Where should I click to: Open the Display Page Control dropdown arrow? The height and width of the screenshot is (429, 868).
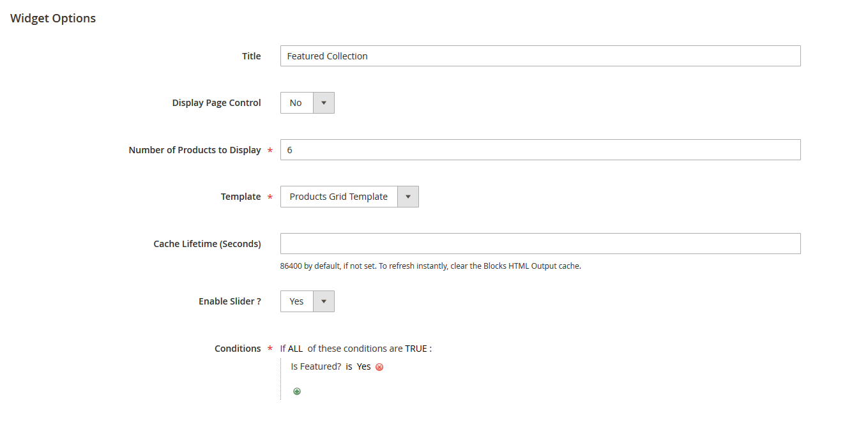point(324,103)
